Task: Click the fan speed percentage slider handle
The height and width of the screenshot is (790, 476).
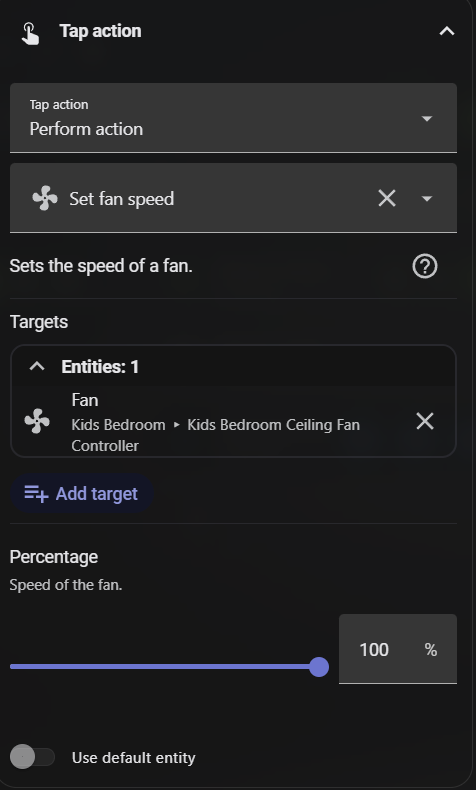Action: pos(318,667)
